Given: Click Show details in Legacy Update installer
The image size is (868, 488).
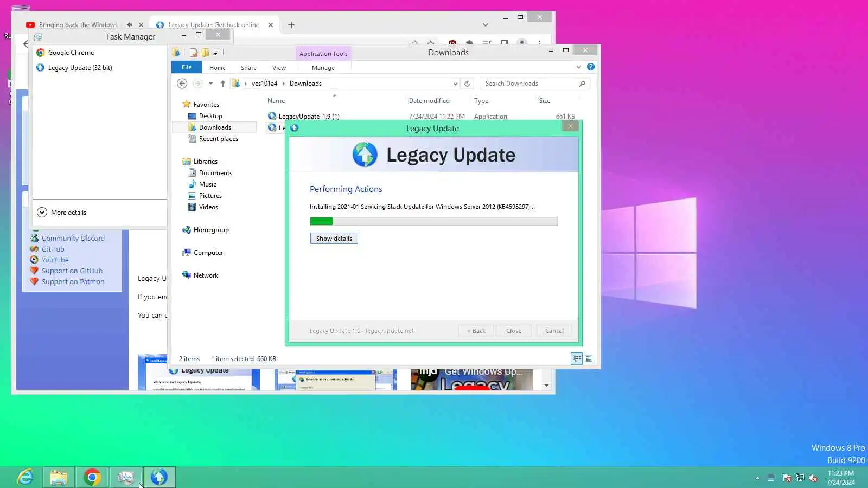Looking at the screenshot, I should click(334, 239).
